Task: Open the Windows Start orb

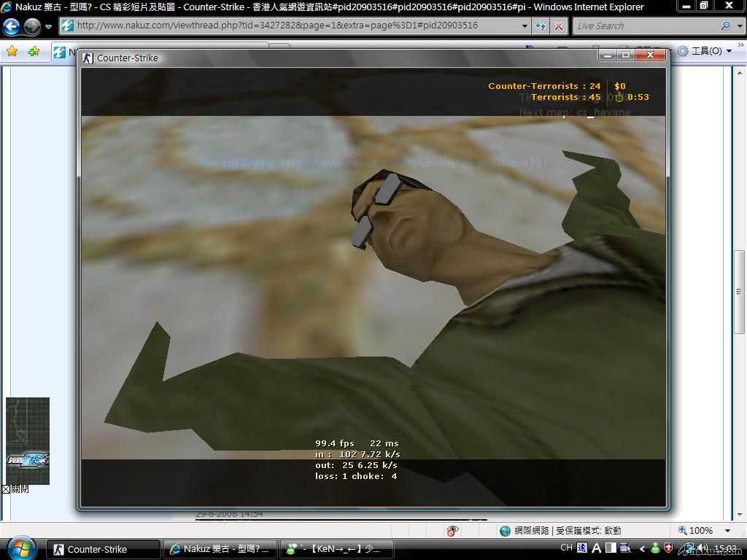Action: pos(20,548)
